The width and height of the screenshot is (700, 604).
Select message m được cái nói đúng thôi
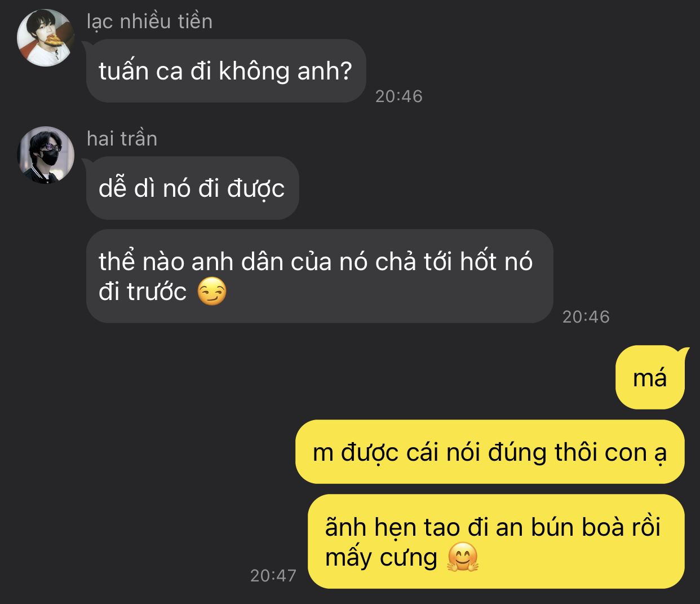point(490,452)
